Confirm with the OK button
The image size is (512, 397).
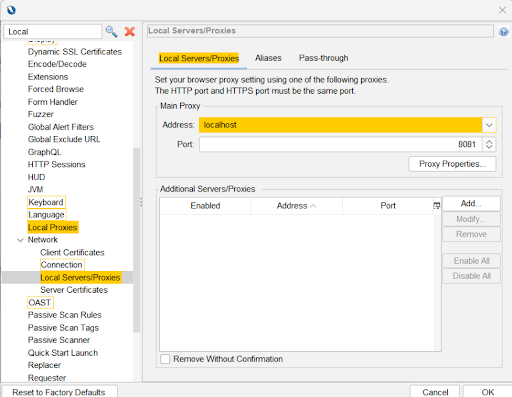pyautogui.click(x=488, y=392)
